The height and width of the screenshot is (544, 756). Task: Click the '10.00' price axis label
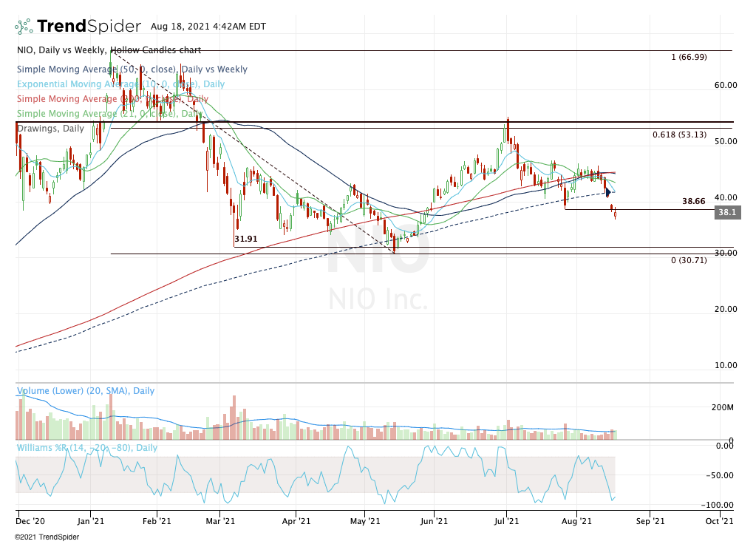click(x=726, y=365)
